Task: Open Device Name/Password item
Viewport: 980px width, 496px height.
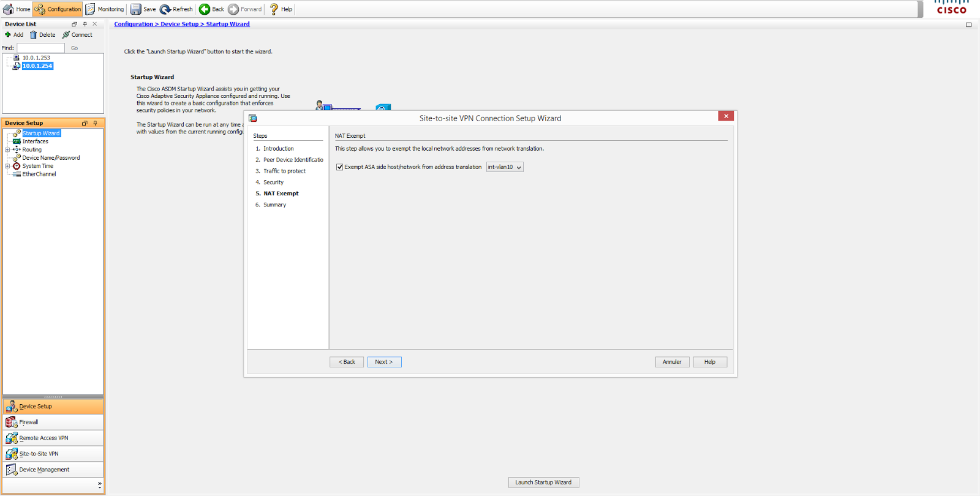Action: click(x=51, y=158)
